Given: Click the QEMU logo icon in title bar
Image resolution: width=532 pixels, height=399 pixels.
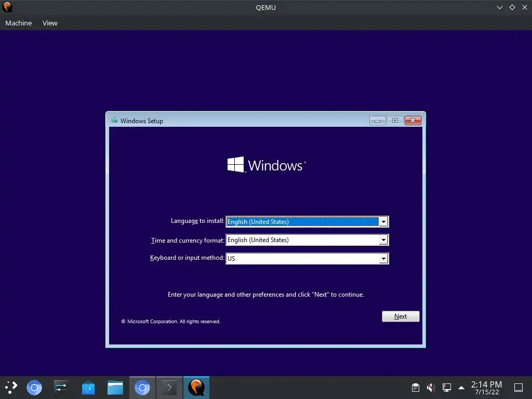Looking at the screenshot, I should coord(7,7).
